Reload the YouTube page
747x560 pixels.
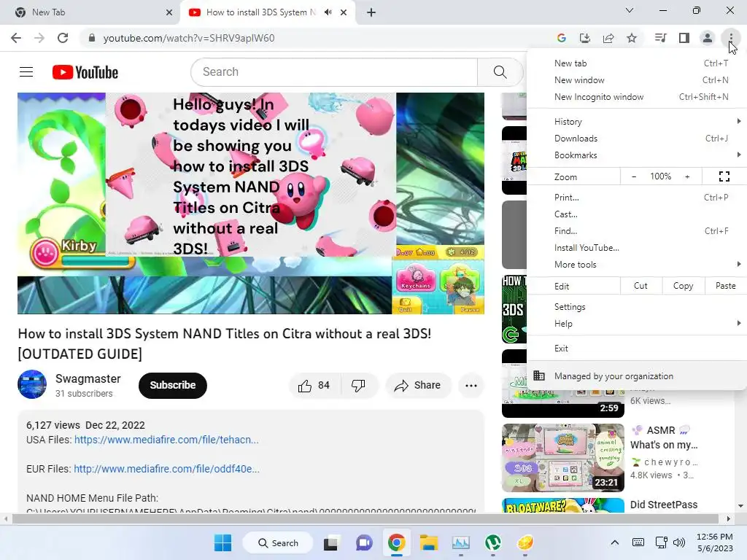click(63, 38)
